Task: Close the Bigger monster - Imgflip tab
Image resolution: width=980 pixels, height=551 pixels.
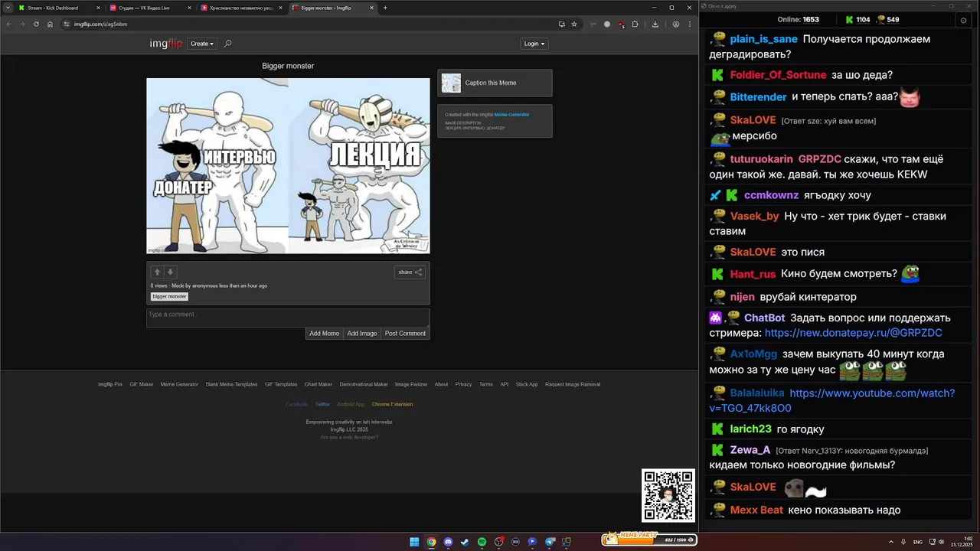Action: tap(372, 8)
